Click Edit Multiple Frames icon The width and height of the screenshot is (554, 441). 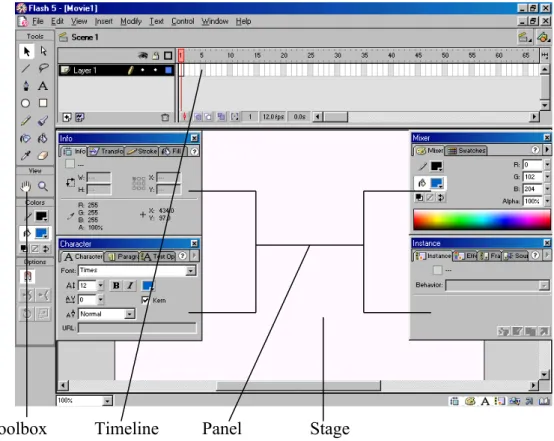222,117
